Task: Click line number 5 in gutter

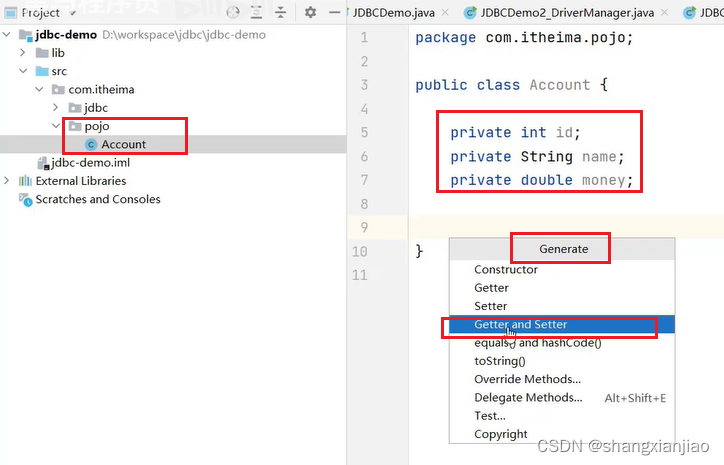Action: click(x=364, y=133)
